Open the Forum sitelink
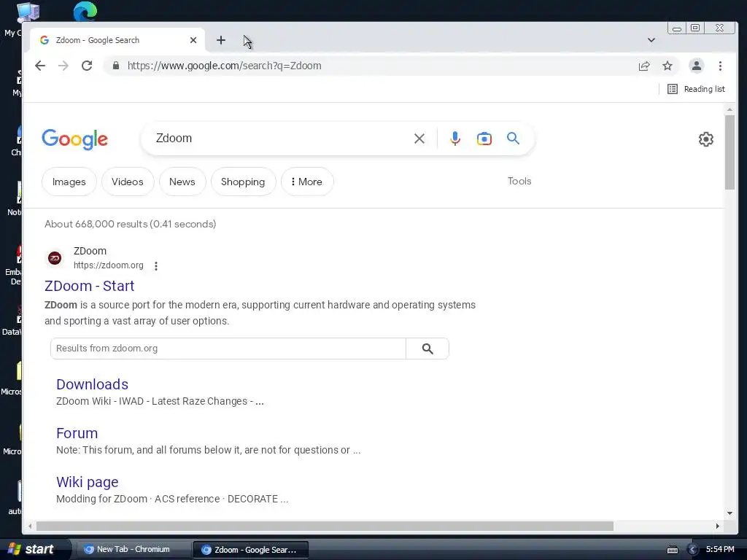The image size is (747, 560). point(77,433)
